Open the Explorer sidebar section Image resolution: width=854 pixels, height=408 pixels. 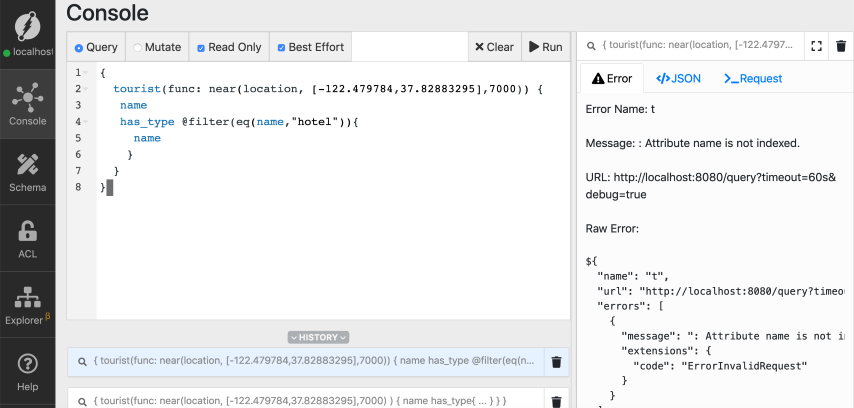click(28, 305)
